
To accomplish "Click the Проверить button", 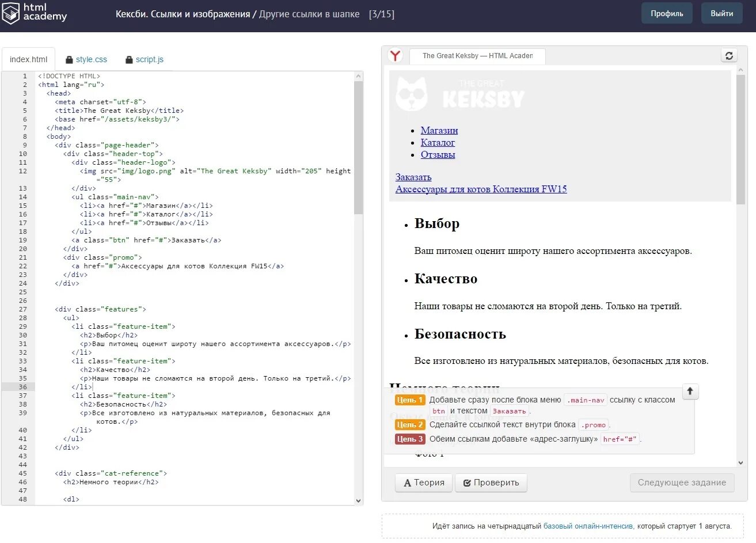I will click(491, 483).
